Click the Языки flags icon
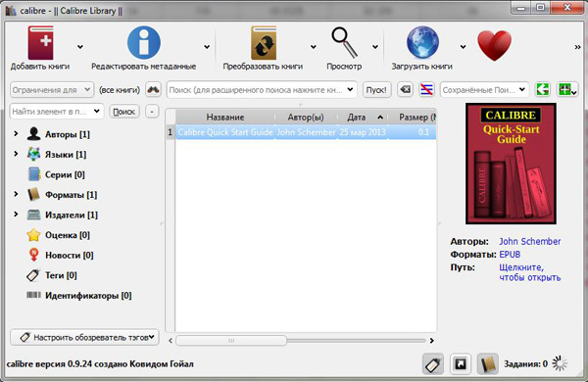Viewport: 588px width, 382px height. pos(33,154)
